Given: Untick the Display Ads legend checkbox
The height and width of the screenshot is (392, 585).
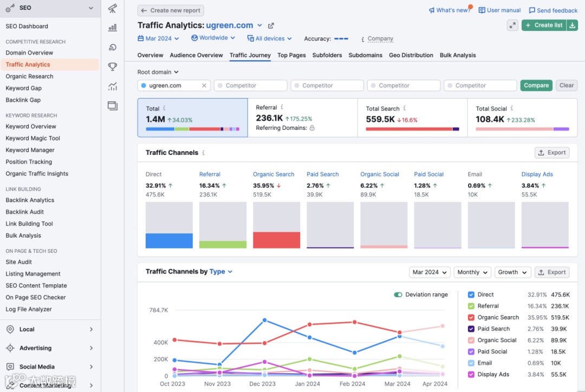Looking at the screenshot, I should coord(471,375).
